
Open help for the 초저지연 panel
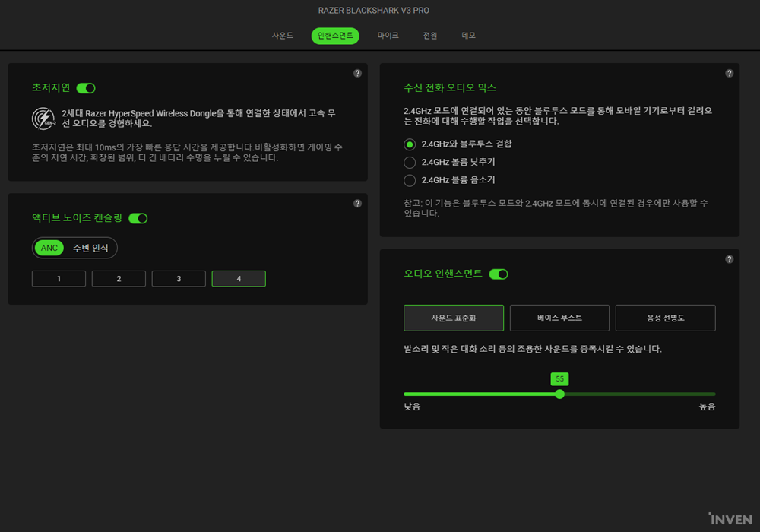tap(357, 73)
